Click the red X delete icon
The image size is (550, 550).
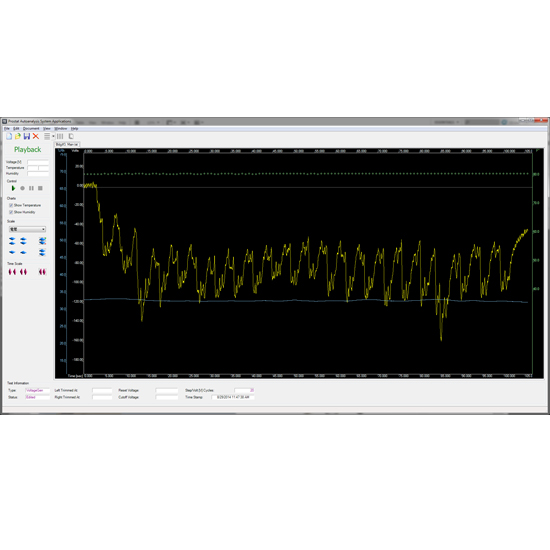coord(36,136)
